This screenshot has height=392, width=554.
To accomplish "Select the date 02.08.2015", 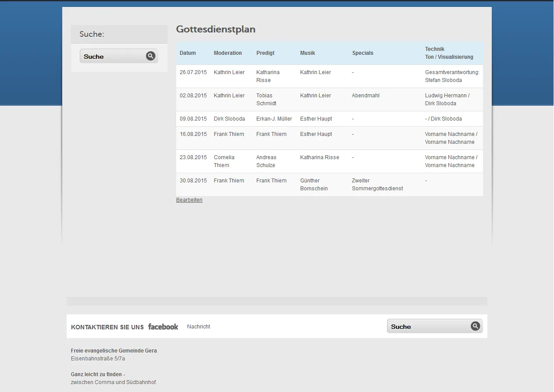I will coord(193,96).
